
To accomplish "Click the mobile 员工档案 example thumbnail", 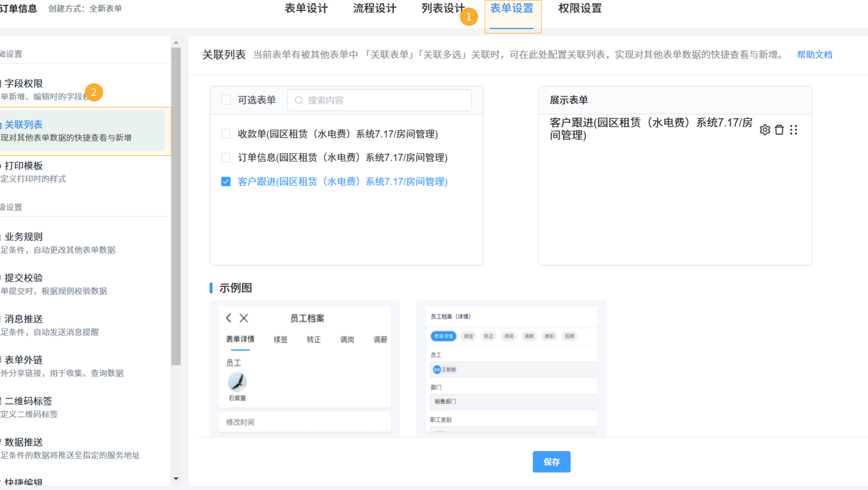I will pos(305,369).
